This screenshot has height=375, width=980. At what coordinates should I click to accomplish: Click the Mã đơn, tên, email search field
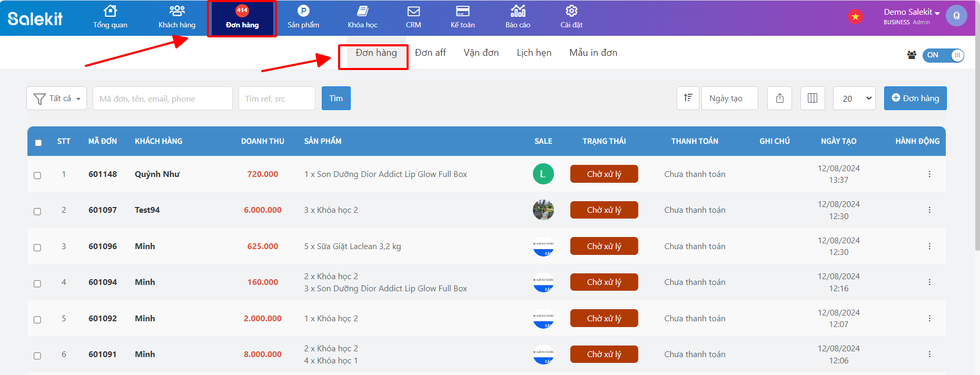162,98
